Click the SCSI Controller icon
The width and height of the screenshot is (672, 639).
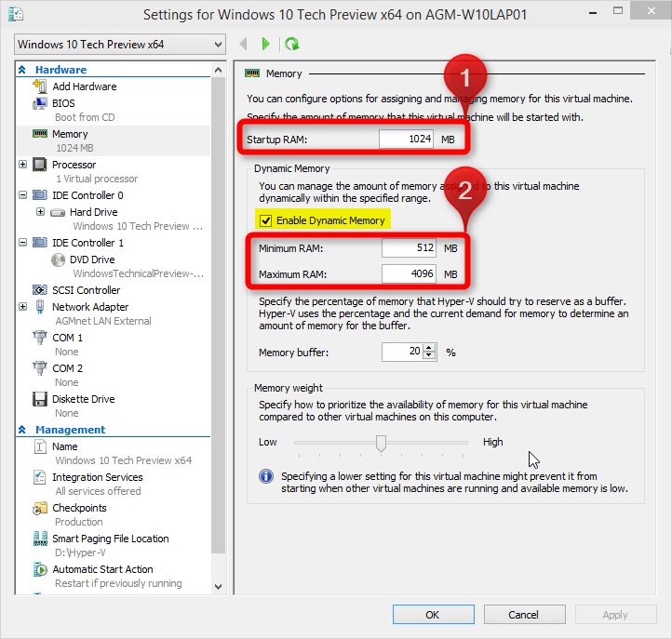pos(40,290)
